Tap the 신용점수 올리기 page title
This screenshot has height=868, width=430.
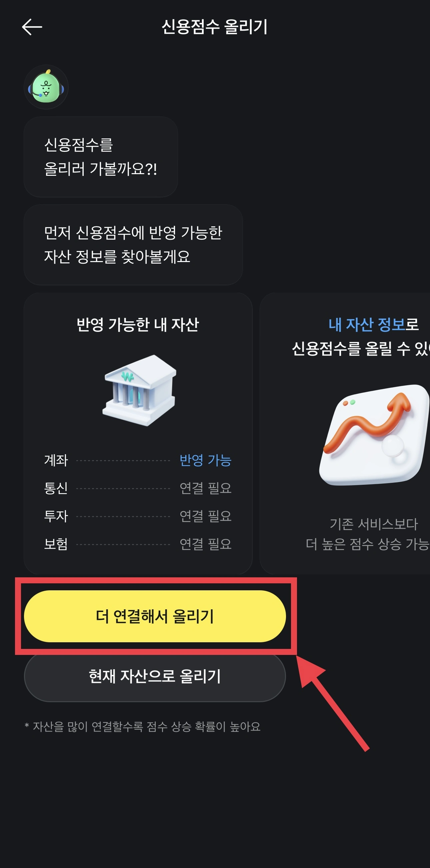[x=215, y=27]
